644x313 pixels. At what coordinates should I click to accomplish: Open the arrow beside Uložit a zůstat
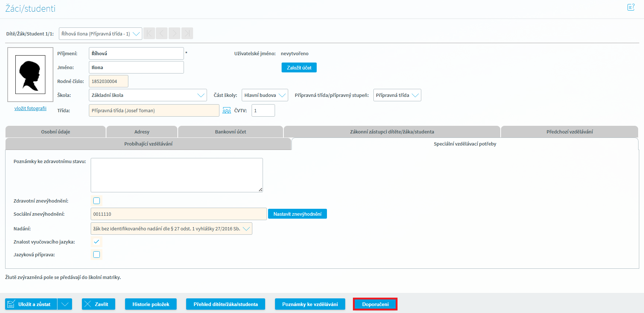pyautogui.click(x=65, y=304)
